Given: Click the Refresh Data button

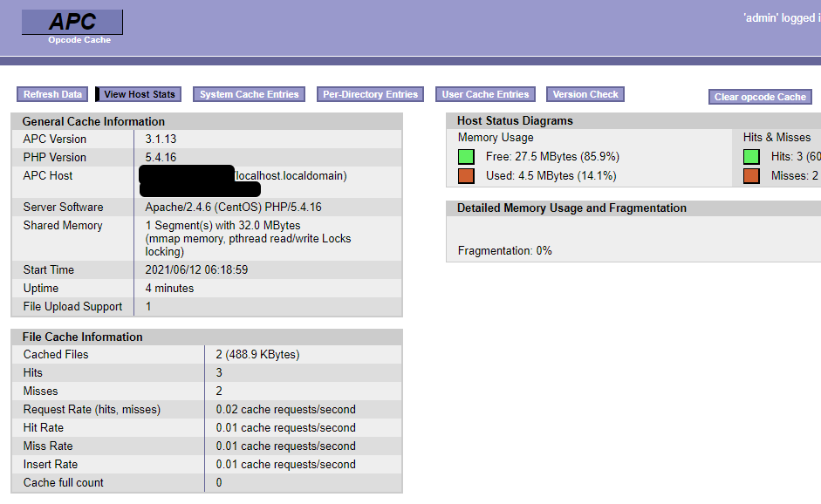Looking at the screenshot, I should [x=51, y=94].
